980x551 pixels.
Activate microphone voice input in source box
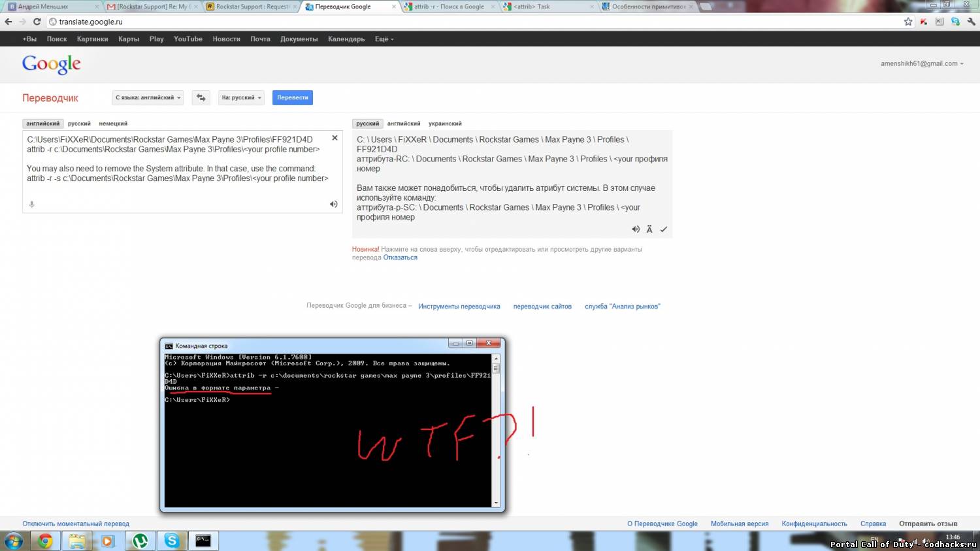(31, 205)
